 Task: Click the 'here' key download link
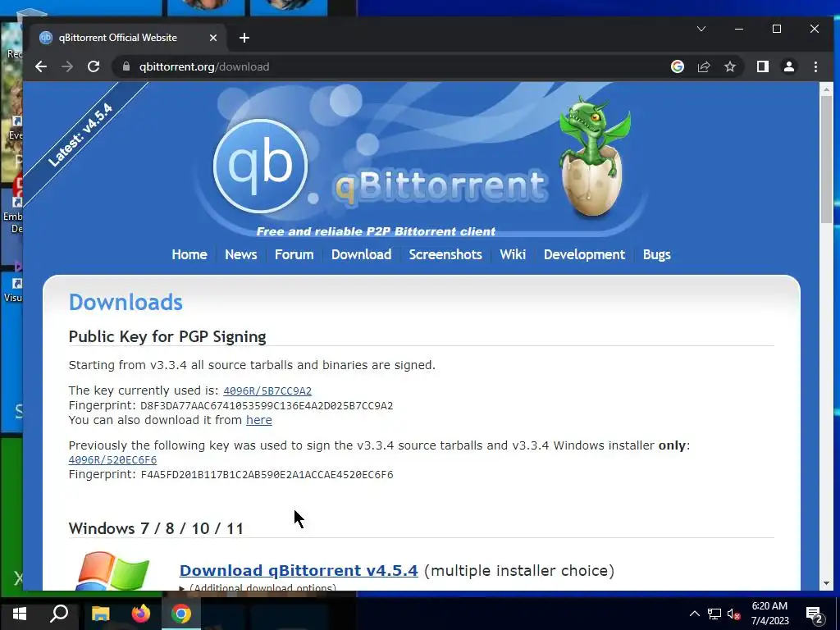pyautogui.click(x=258, y=420)
